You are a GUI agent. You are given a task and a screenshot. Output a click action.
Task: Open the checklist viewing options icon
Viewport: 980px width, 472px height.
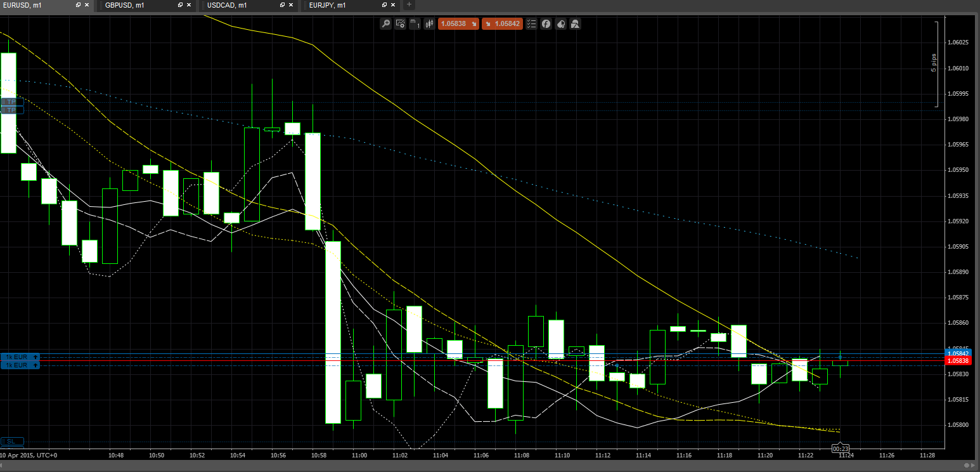pos(531,24)
